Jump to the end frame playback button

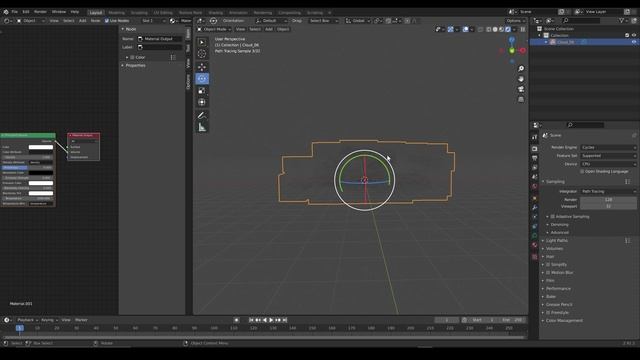coord(285,320)
